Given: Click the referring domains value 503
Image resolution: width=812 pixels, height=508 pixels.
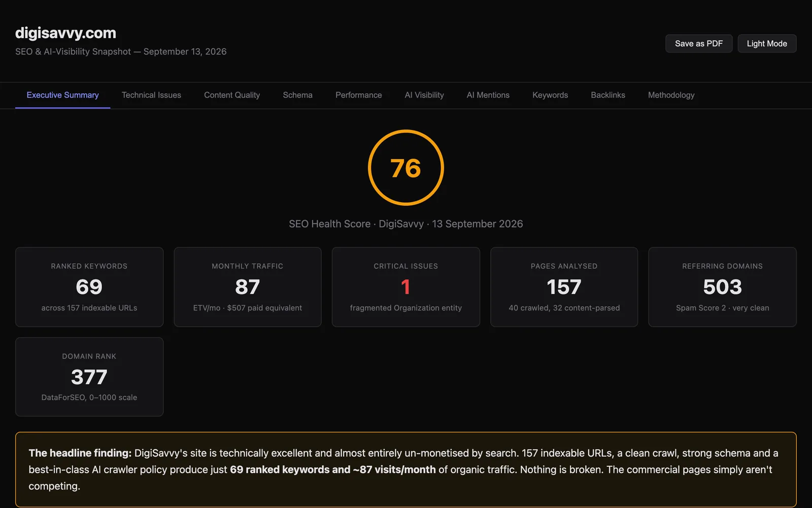Looking at the screenshot, I should click(722, 287).
